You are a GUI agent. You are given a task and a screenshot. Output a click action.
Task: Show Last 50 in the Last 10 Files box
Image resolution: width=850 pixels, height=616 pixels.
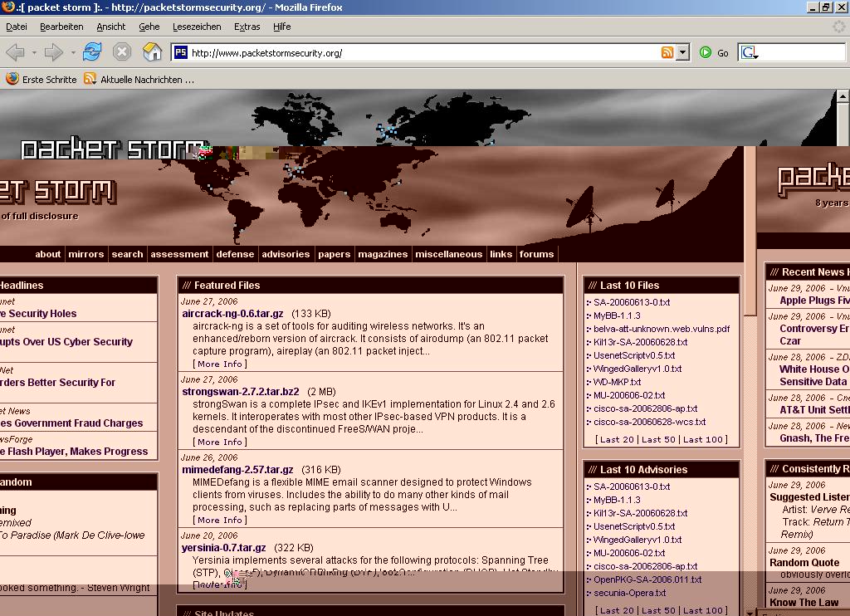(658, 439)
